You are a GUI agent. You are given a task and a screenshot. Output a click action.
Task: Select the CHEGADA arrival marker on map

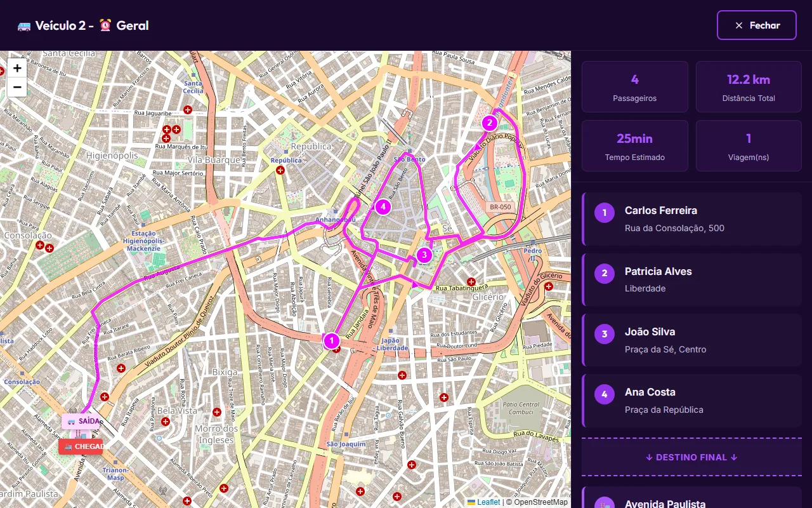coord(81,446)
